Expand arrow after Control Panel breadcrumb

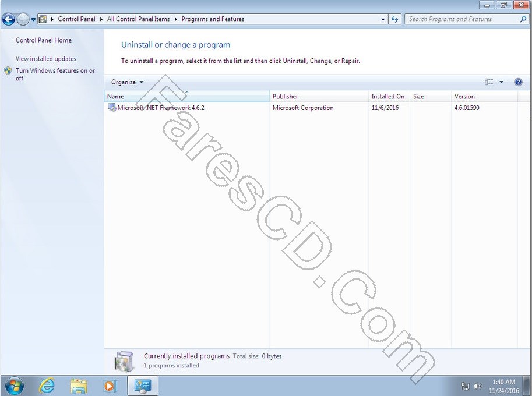[101, 19]
